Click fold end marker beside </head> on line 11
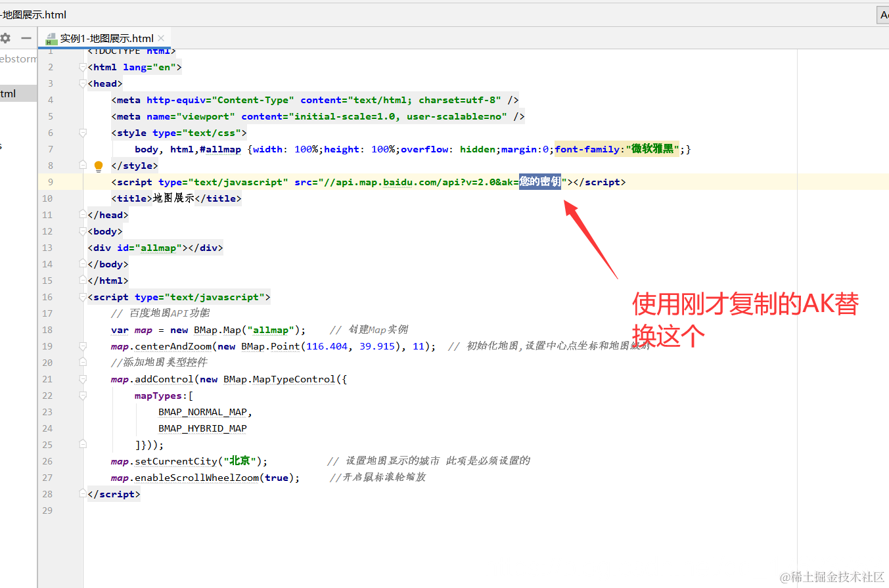889x588 pixels. 83,215
